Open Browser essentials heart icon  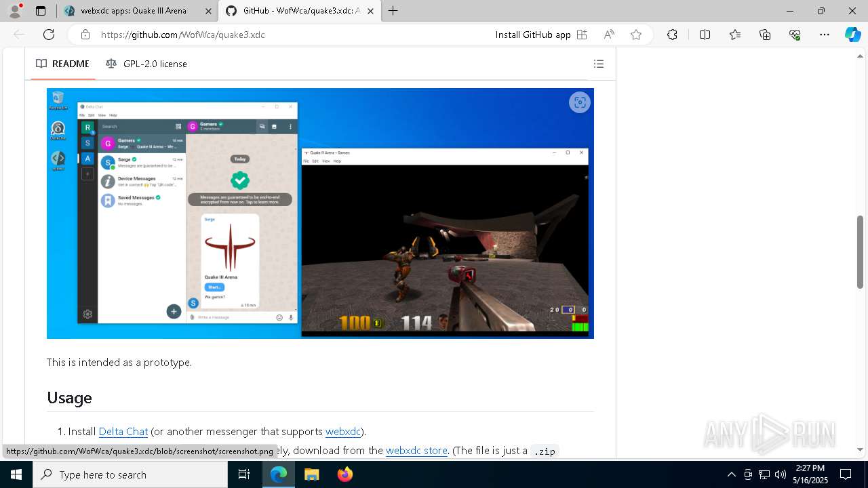pyautogui.click(x=795, y=35)
